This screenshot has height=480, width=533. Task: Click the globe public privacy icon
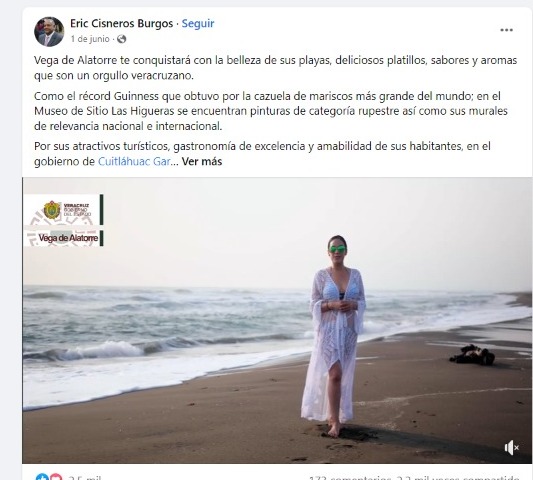(x=121, y=39)
